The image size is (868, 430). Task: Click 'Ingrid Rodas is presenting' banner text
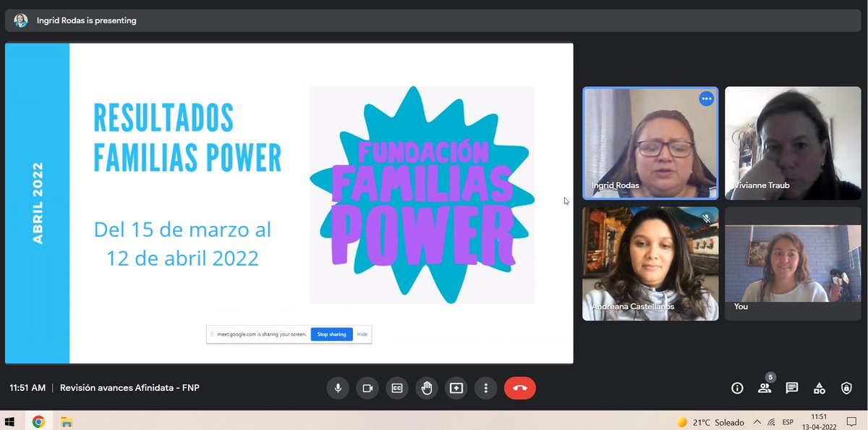coord(87,20)
